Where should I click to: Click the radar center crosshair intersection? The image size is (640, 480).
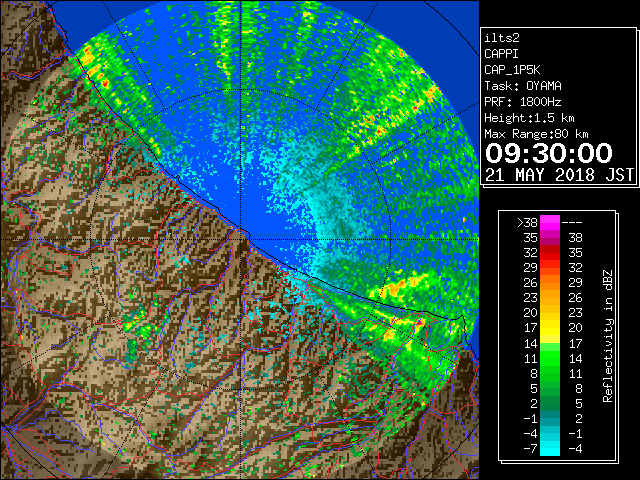click(241, 239)
